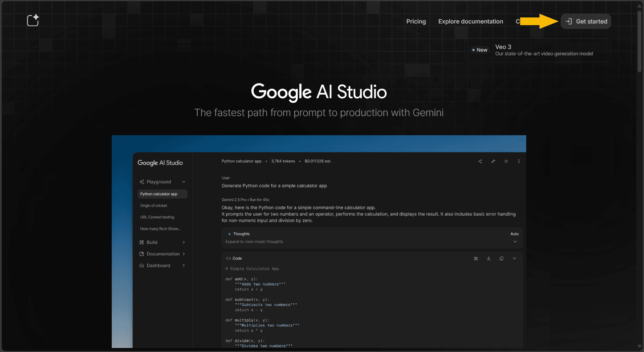The width and height of the screenshot is (644, 352).
Task: Click the refresh icon in the chat header
Action: click(506, 161)
